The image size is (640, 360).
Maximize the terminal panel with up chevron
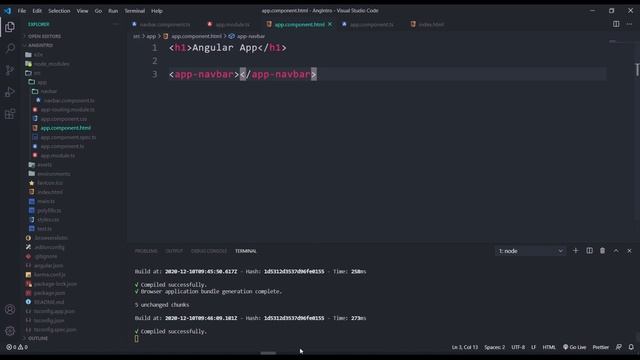(616, 251)
